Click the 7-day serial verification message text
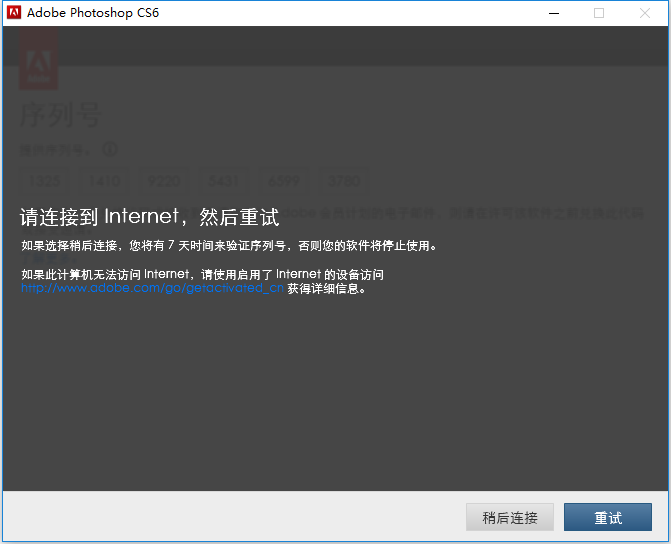This screenshot has height=544, width=671. pos(229,246)
